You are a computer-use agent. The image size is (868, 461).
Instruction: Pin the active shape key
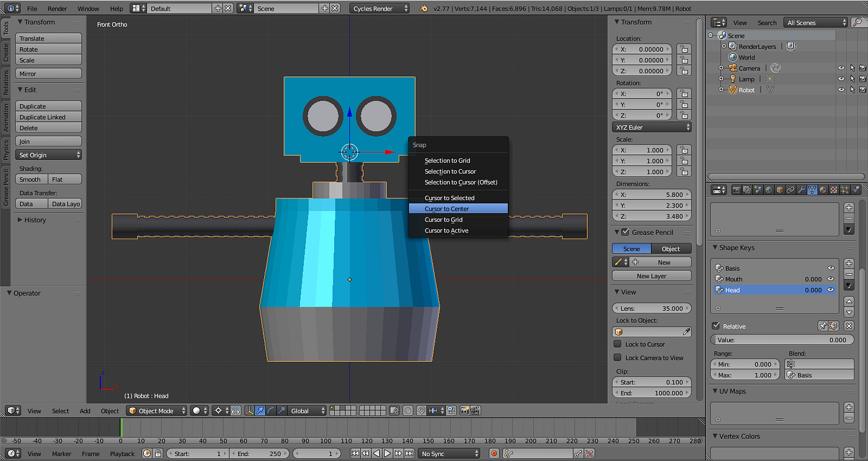pos(823,326)
